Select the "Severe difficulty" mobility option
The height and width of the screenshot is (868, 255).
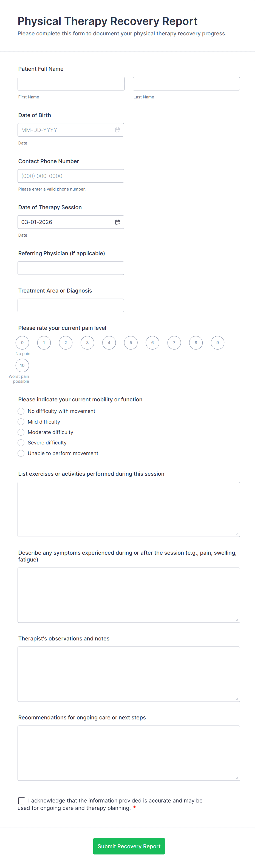click(x=21, y=443)
